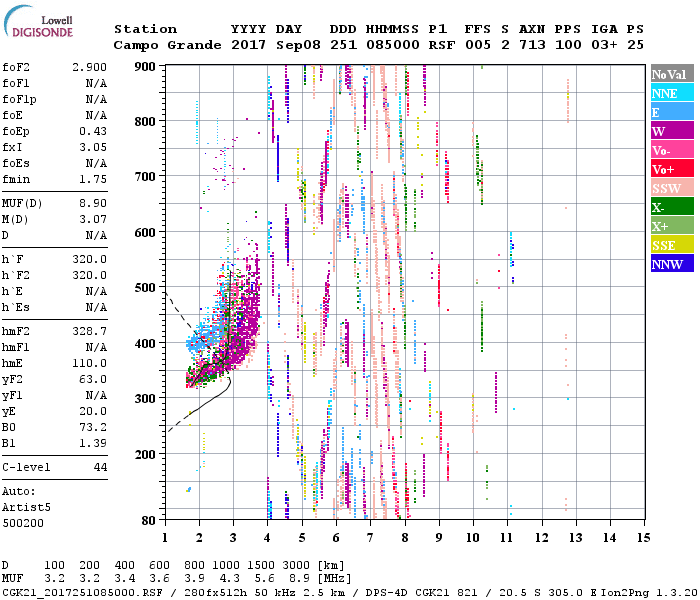Image resolution: width=700 pixels, height=600 pixels.
Task: Click the day-of-year 251 value
Action: point(343,45)
